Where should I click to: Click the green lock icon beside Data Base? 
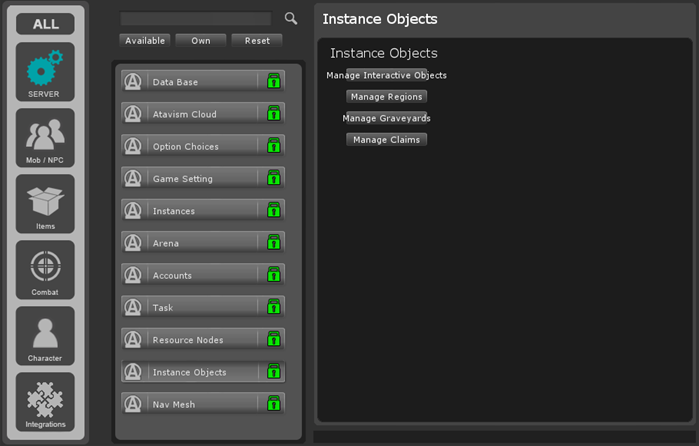[x=274, y=82]
